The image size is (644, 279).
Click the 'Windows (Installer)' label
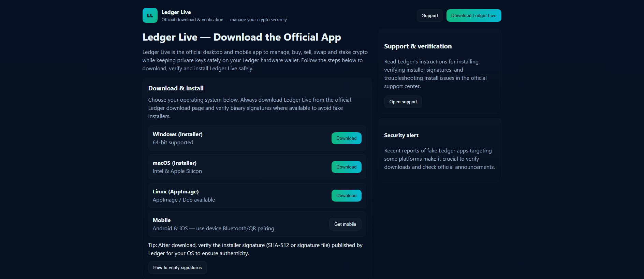(177, 134)
